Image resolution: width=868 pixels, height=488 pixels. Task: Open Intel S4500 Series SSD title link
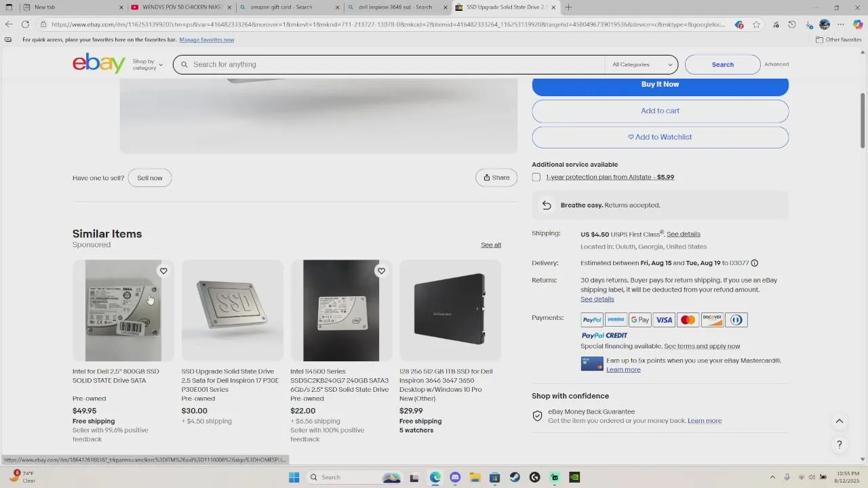(x=340, y=380)
